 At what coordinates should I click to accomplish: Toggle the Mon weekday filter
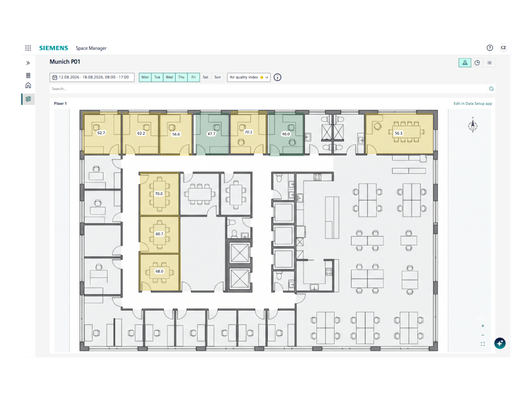click(x=145, y=77)
